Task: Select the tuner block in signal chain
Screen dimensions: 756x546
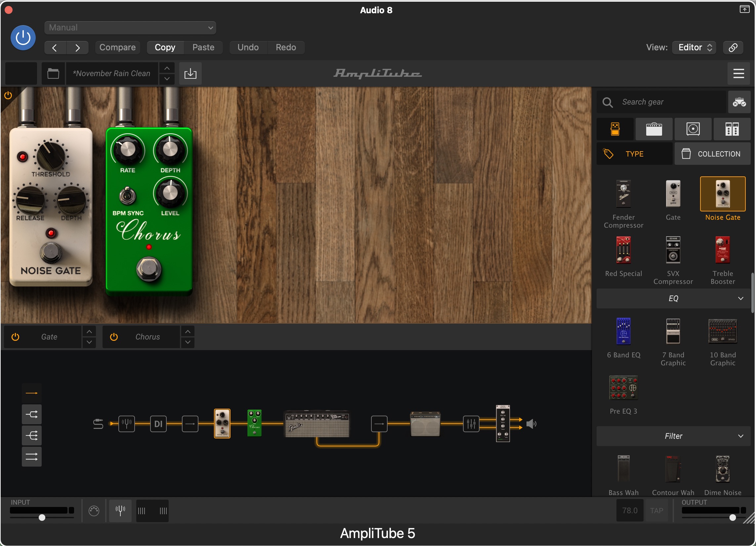Action: [127, 424]
